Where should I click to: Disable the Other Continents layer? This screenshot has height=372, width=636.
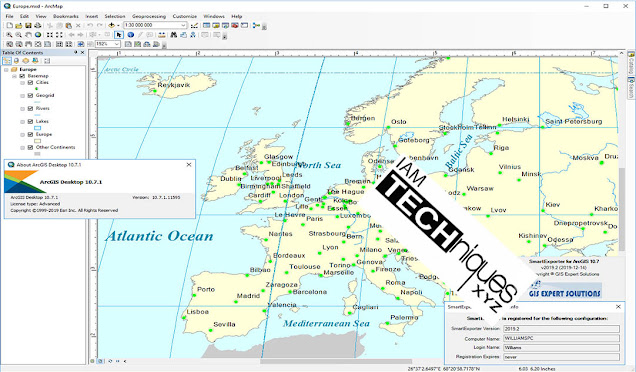30,147
